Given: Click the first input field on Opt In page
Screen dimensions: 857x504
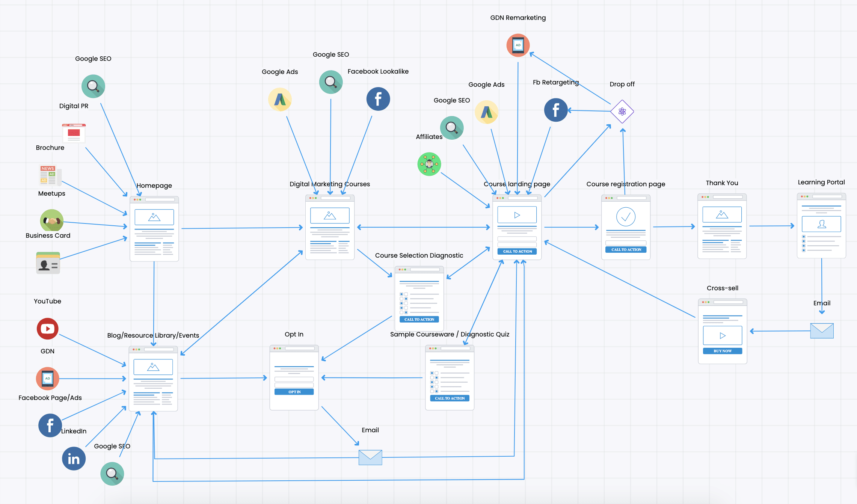Looking at the screenshot, I should click(294, 379).
